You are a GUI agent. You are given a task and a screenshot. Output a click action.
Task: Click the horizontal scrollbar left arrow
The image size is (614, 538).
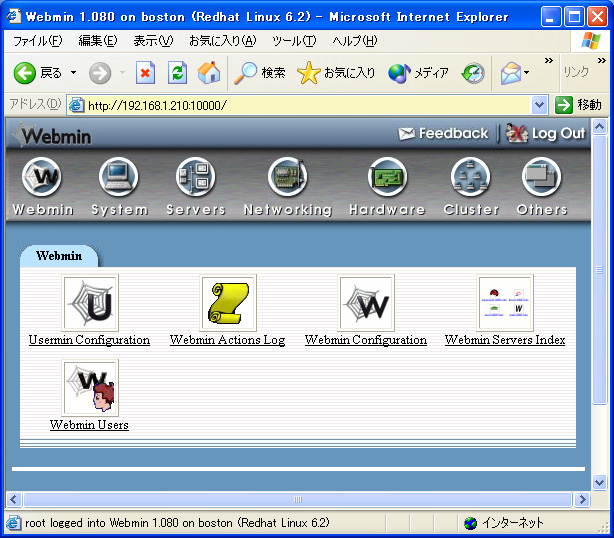pyautogui.click(x=14, y=500)
